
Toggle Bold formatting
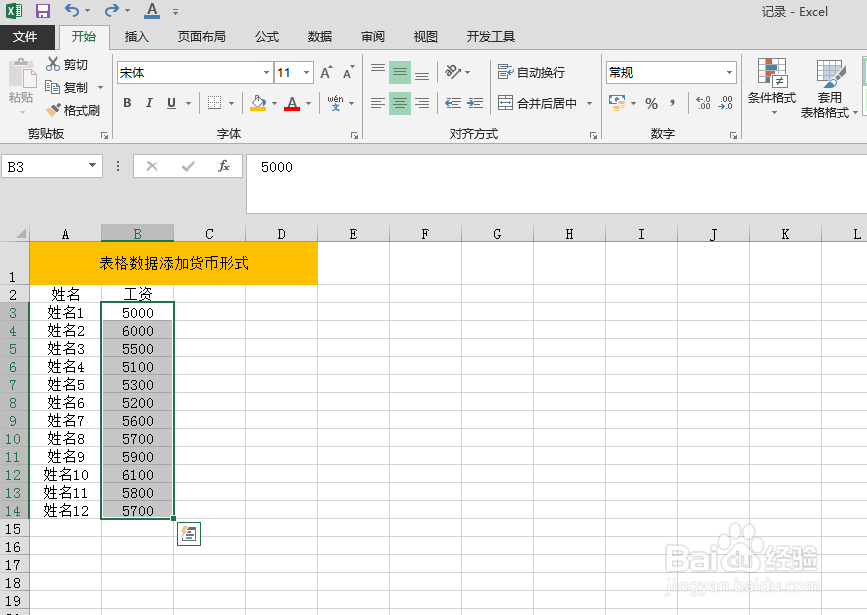[x=126, y=102]
